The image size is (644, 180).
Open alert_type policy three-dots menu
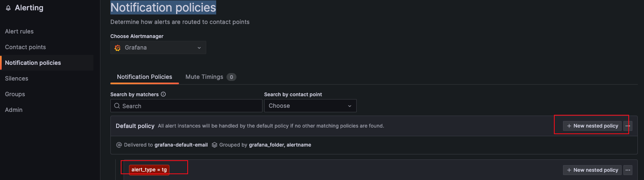pyautogui.click(x=628, y=170)
